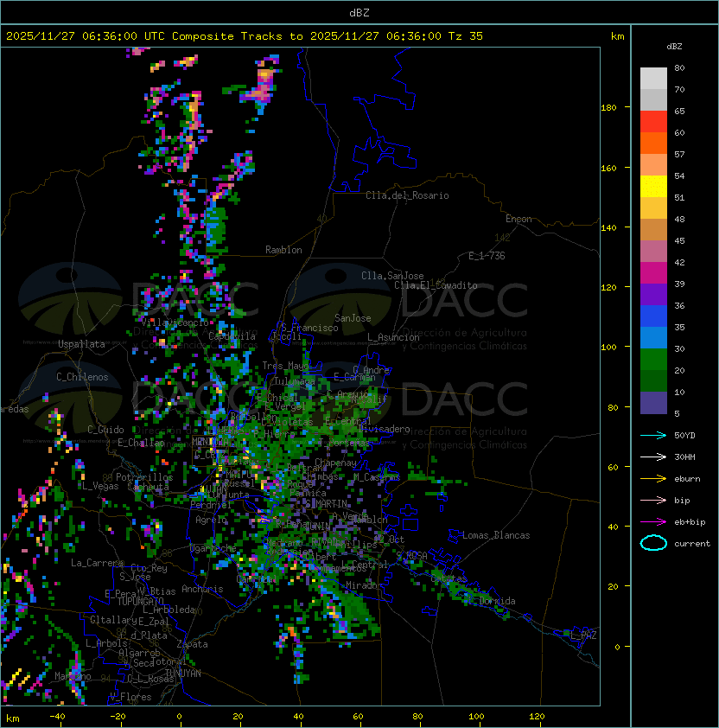Pick the bright yellow swatch between 54 and 51

(653, 187)
